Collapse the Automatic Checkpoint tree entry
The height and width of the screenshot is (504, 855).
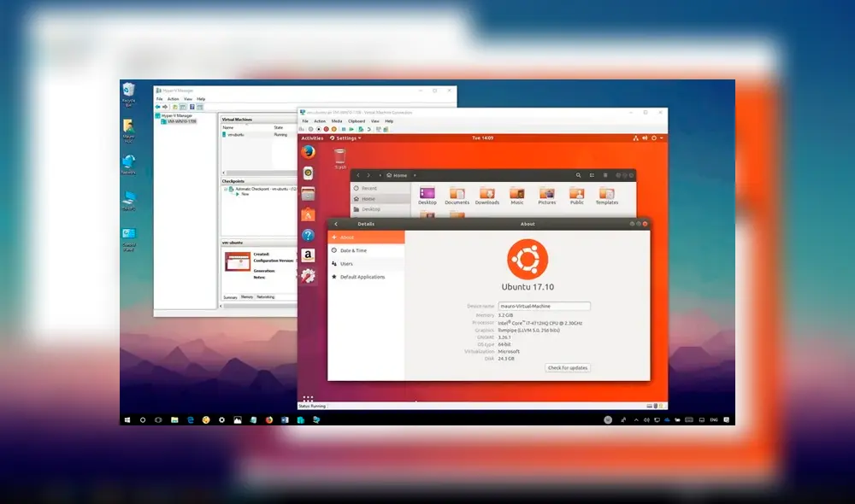tap(226, 188)
